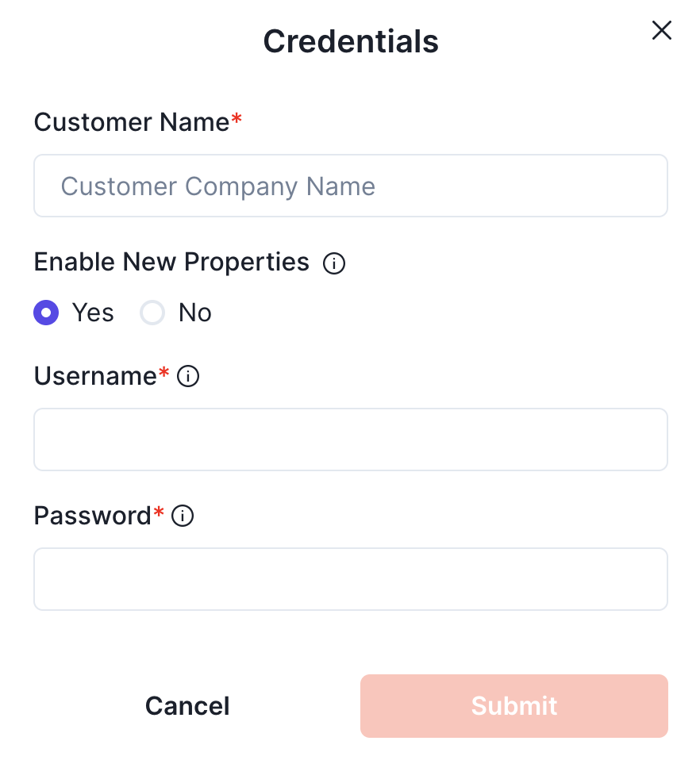The height and width of the screenshot is (760, 700).
Task: Click the Credentials dialog heading
Action: [350, 41]
